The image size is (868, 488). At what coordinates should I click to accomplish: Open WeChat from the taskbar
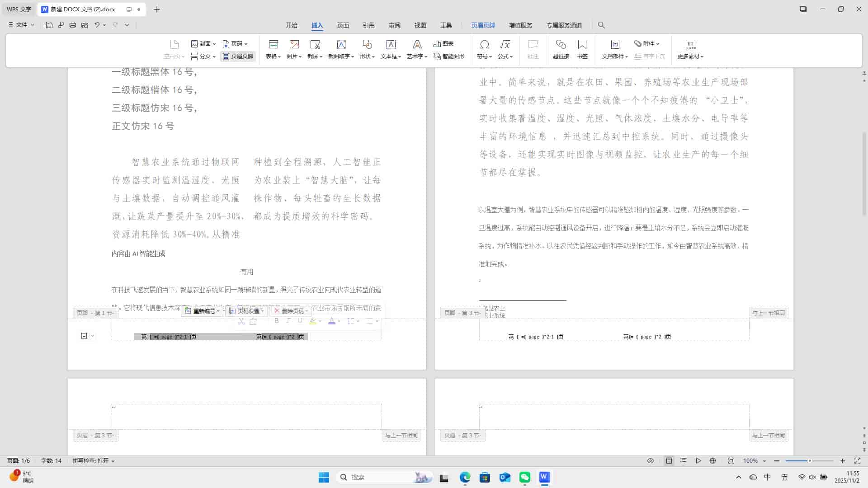525,477
